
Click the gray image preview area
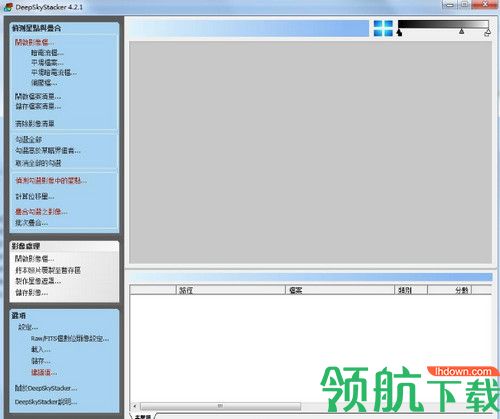click(x=310, y=152)
